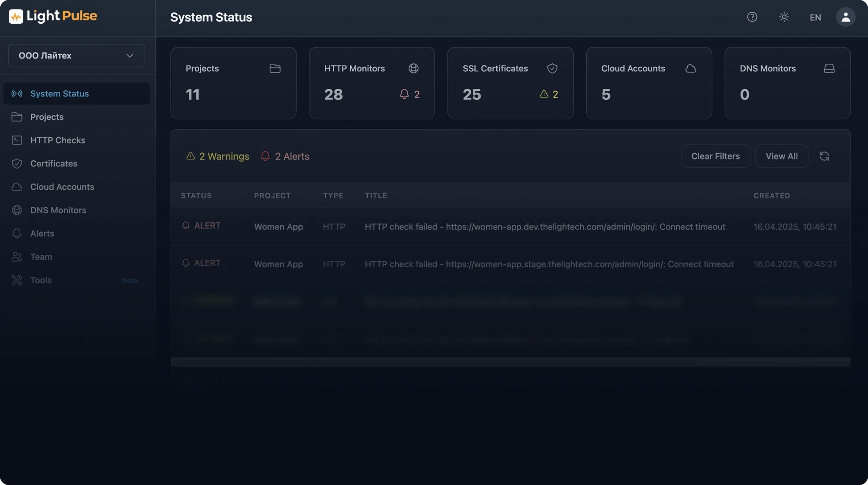
Task: Click the refresh icon beside View All
Action: coord(824,156)
